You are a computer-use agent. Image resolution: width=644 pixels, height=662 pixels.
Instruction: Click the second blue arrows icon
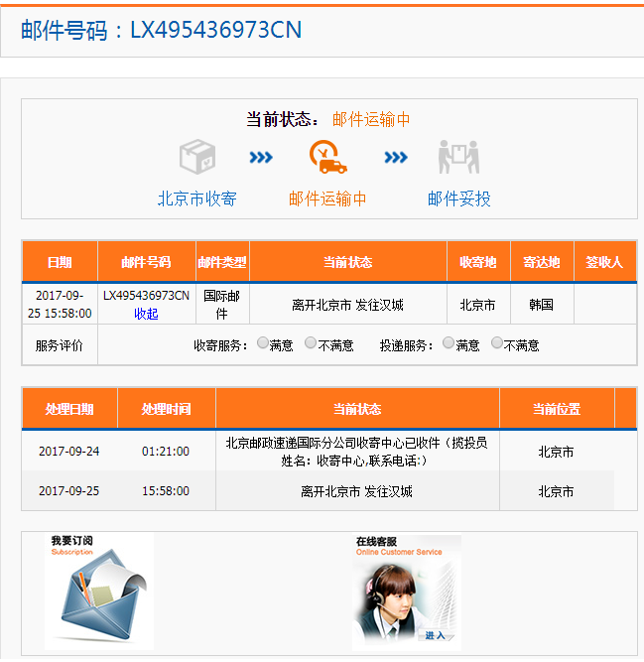pos(396,157)
